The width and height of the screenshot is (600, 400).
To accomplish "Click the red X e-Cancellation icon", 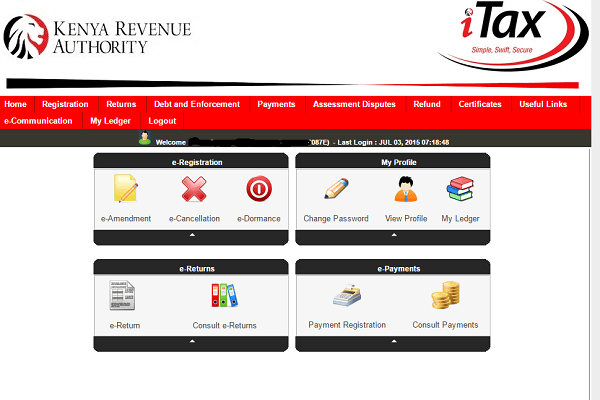I will [x=194, y=189].
